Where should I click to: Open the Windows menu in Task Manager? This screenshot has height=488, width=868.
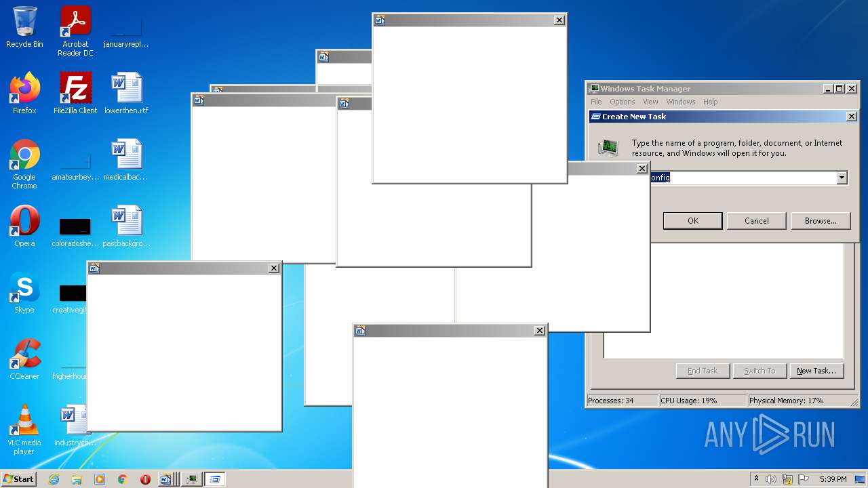(x=680, y=102)
